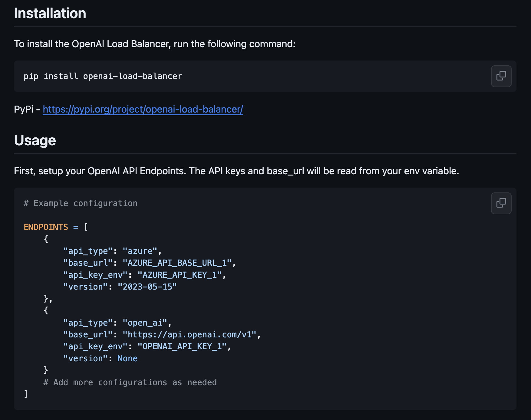The width and height of the screenshot is (531, 420).
Task: Click "OPENAI_API_KEY_1" value
Action: [x=182, y=346]
